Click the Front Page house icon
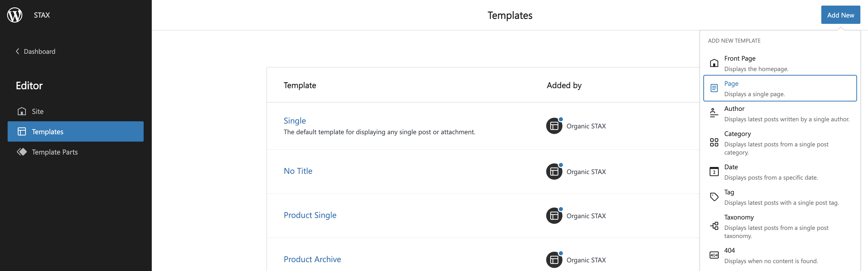Viewport: 868px width, 271px height. point(714,63)
